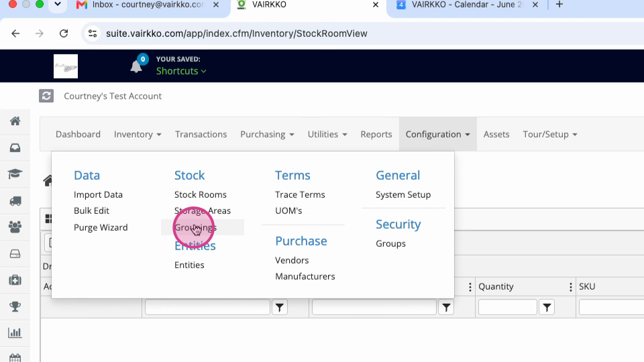Screen dimensions: 644x362
Task: Expand the Utilities menu
Action: tap(327, 135)
